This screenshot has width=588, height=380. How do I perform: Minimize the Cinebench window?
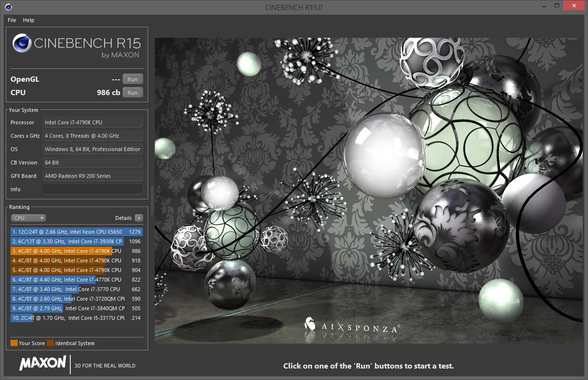(x=544, y=6)
